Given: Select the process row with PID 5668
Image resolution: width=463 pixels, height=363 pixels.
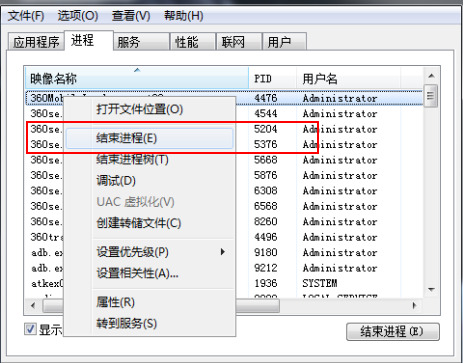Looking at the screenshot, I should pyautogui.click(x=224, y=160).
